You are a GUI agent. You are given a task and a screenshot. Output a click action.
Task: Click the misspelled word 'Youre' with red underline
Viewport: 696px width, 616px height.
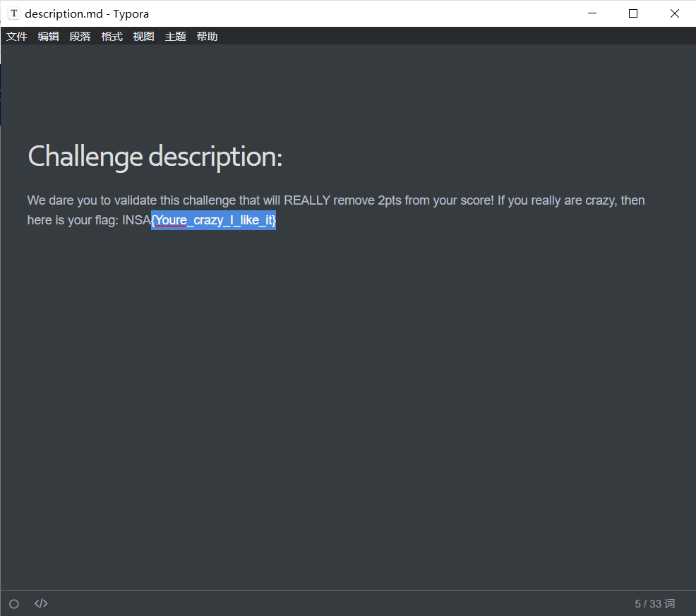point(171,221)
